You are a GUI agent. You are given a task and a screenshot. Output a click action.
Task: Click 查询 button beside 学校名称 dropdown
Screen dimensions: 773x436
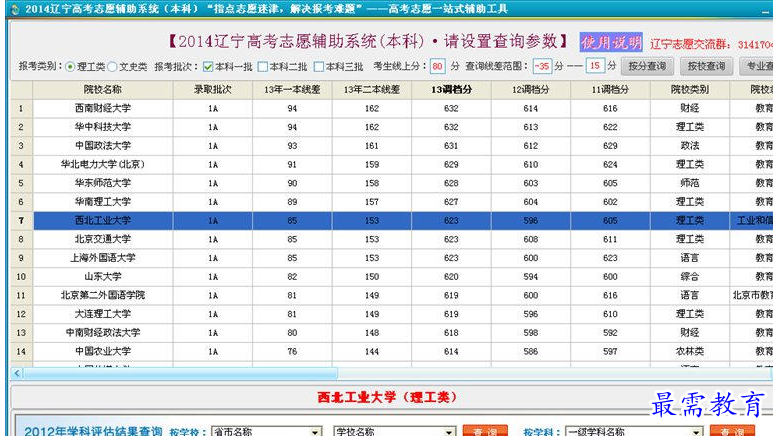pos(485,431)
